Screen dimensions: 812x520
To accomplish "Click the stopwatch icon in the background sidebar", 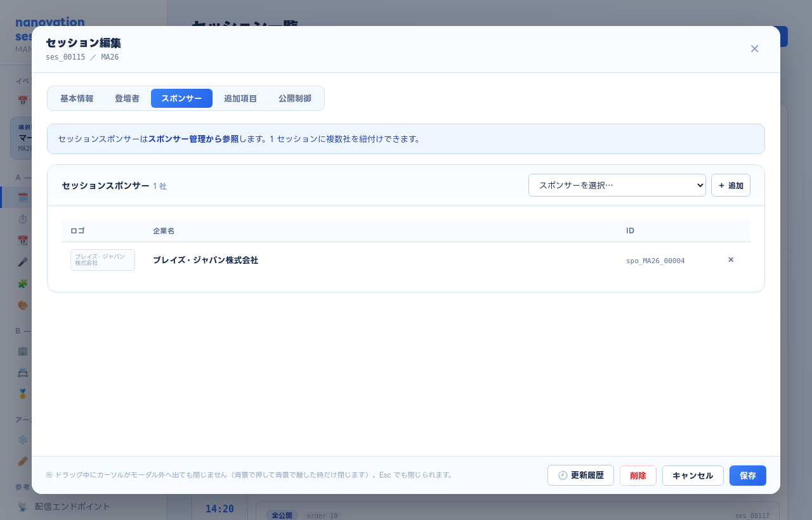I will point(23,219).
